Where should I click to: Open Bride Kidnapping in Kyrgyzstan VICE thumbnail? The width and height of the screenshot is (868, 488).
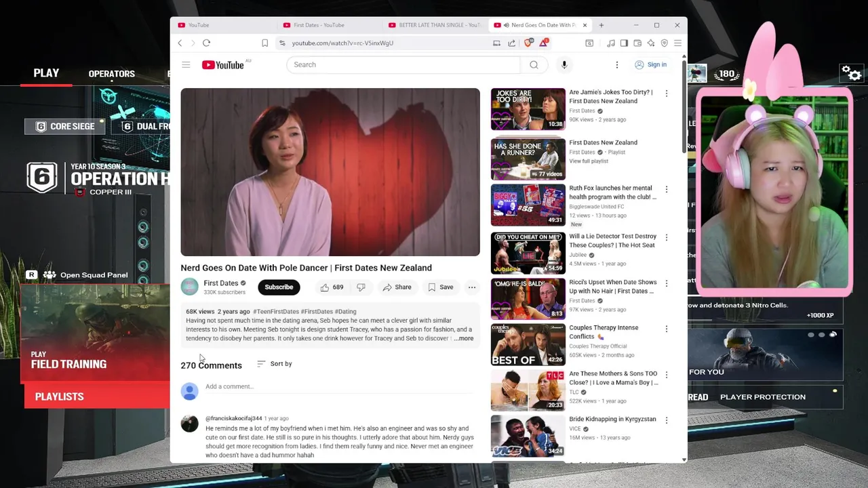pyautogui.click(x=528, y=436)
